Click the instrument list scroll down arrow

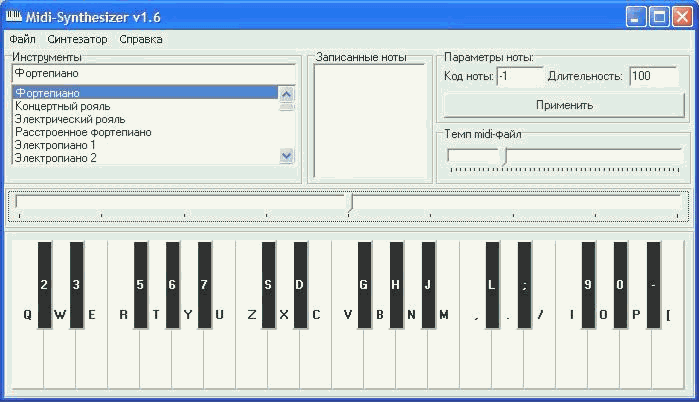(x=286, y=156)
